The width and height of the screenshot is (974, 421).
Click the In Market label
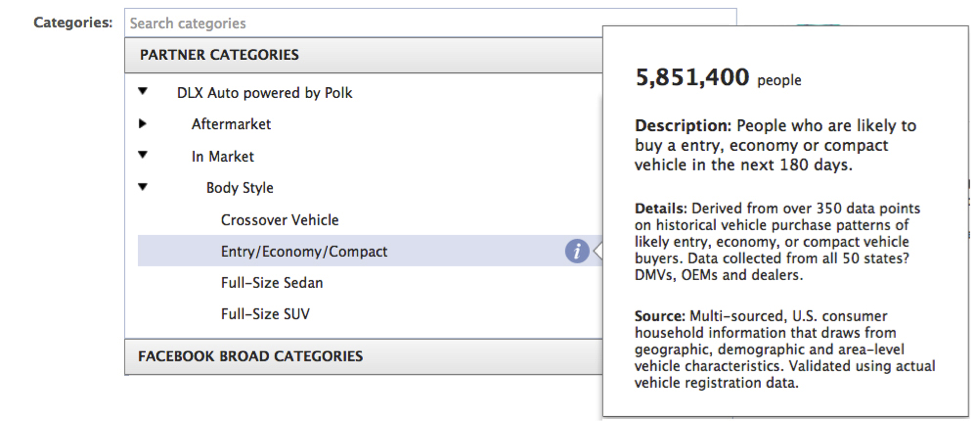point(223,156)
